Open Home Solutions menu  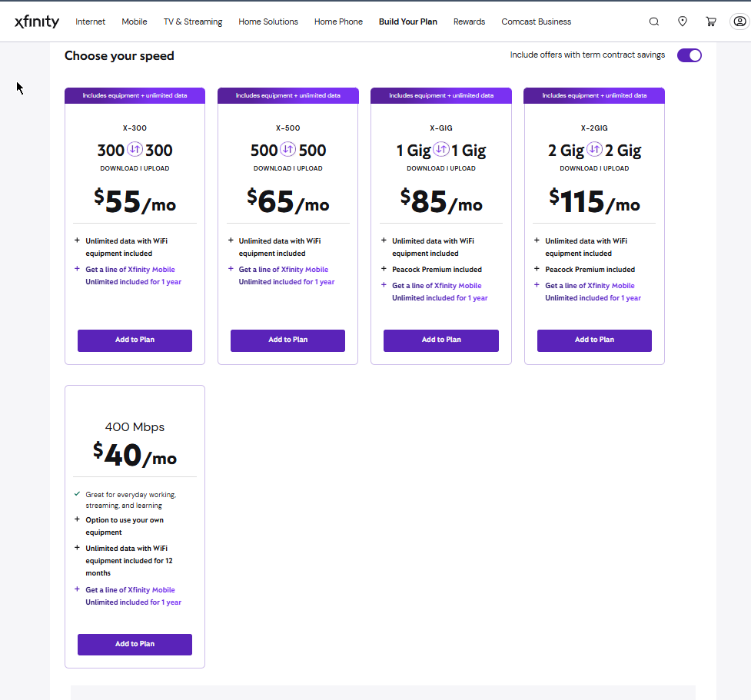[x=268, y=22]
